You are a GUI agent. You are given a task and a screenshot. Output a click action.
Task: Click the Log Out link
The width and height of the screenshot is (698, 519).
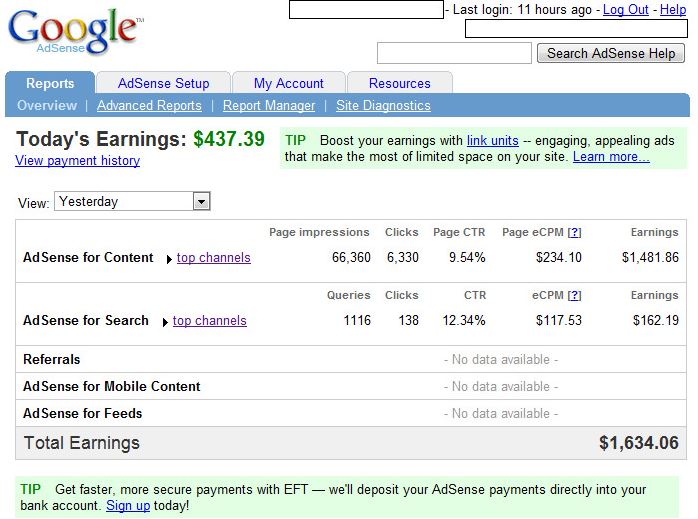click(625, 9)
